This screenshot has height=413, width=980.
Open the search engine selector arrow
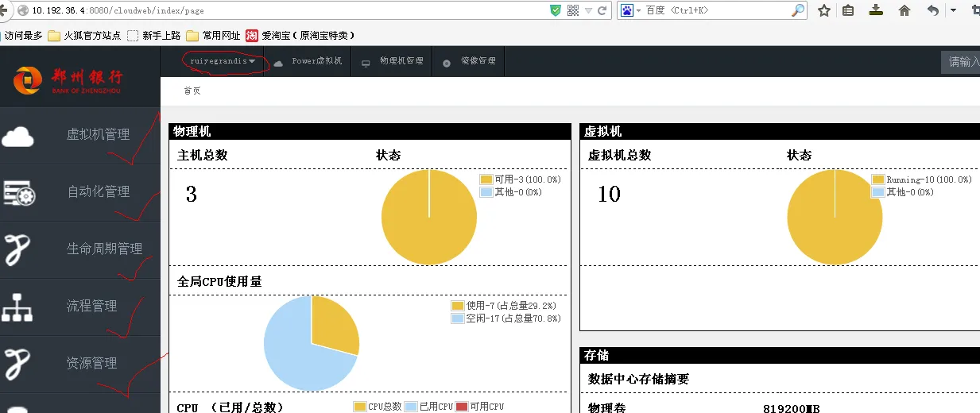(x=638, y=10)
